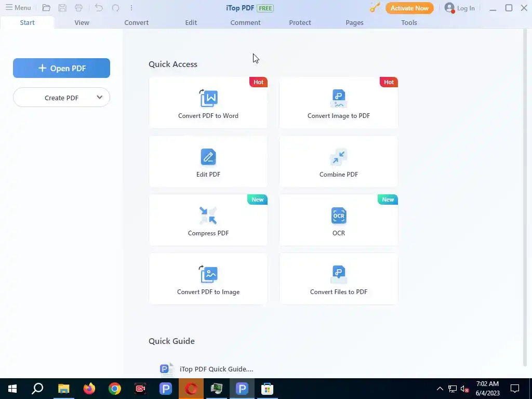Viewport: 532px width, 399px height.
Task: Switch to the View tab
Action: 82,22
